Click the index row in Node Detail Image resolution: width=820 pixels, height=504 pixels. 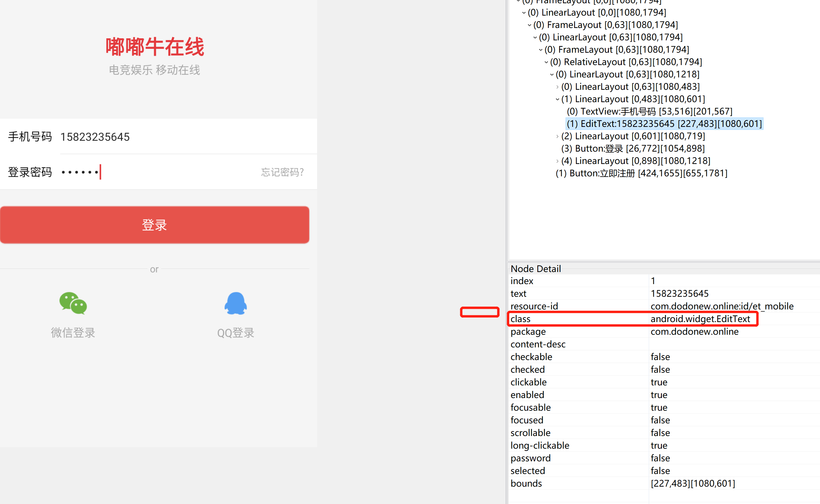pyautogui.click(x=665, y=281)
